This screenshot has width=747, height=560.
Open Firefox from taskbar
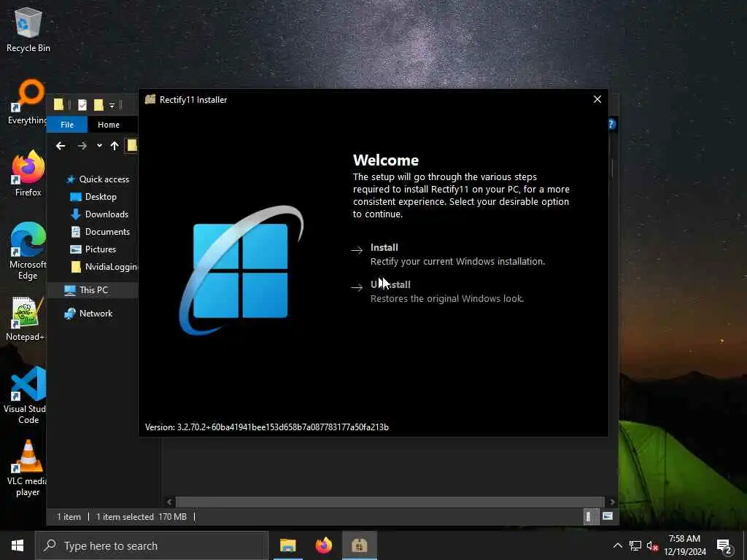click(323, 545)
